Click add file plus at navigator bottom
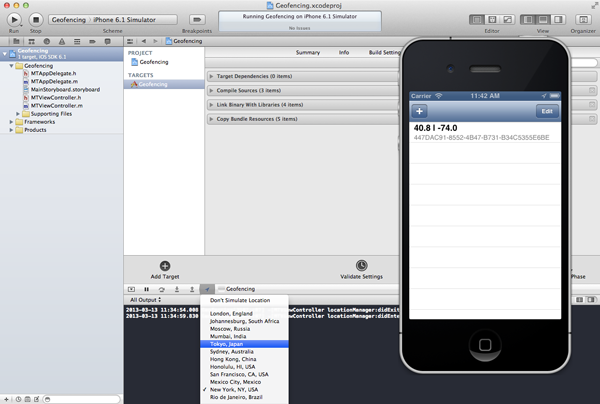The width and height of the screenshot is (600, 404). (7, 399)
